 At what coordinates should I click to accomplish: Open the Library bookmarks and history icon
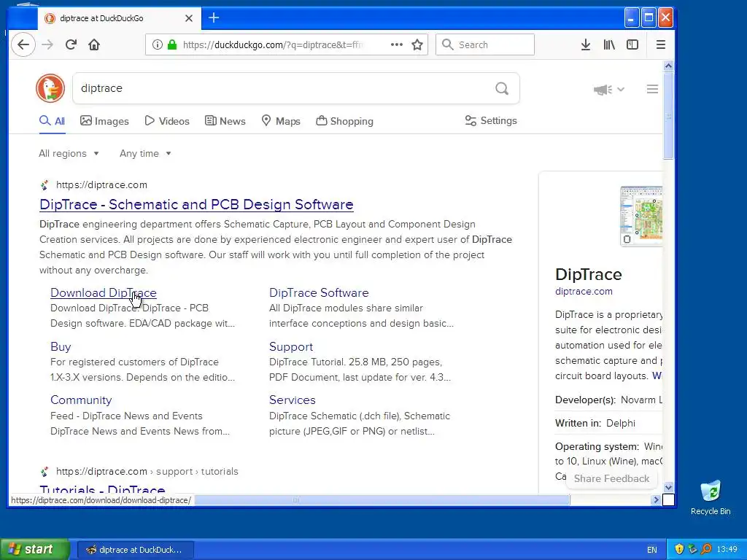[609, 44]
